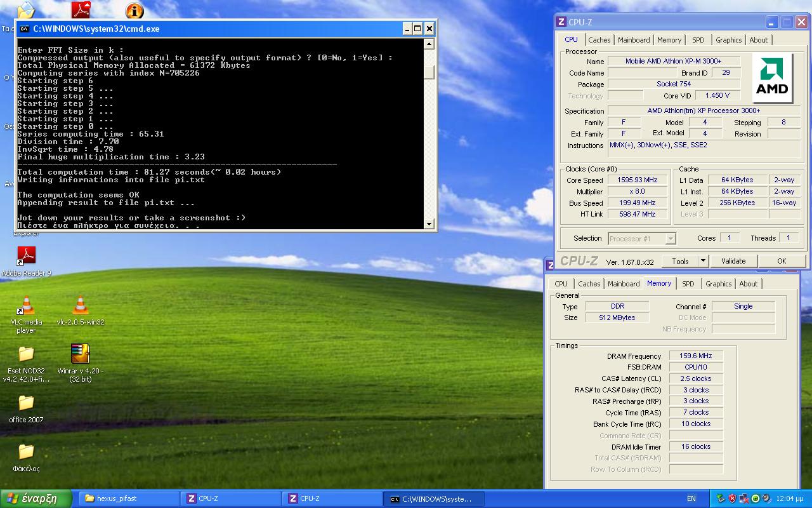The image size is (812, 508).
Task: Select CPU tab in lower CPU-Z window
Action: pos(561,284)
